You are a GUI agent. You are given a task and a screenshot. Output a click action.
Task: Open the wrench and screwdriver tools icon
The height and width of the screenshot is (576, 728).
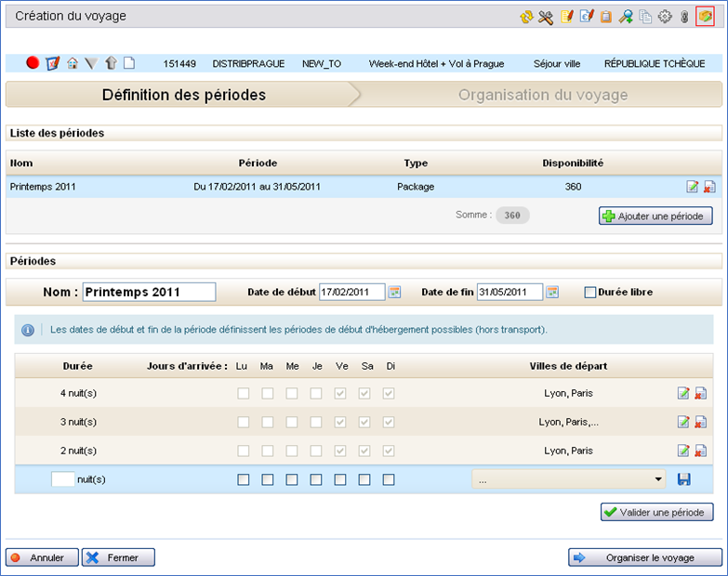tap(546, 17)
